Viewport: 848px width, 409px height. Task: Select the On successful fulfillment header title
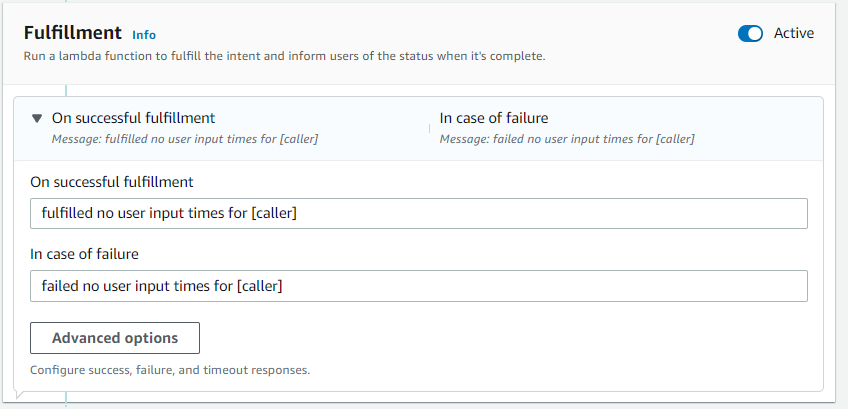133,118
